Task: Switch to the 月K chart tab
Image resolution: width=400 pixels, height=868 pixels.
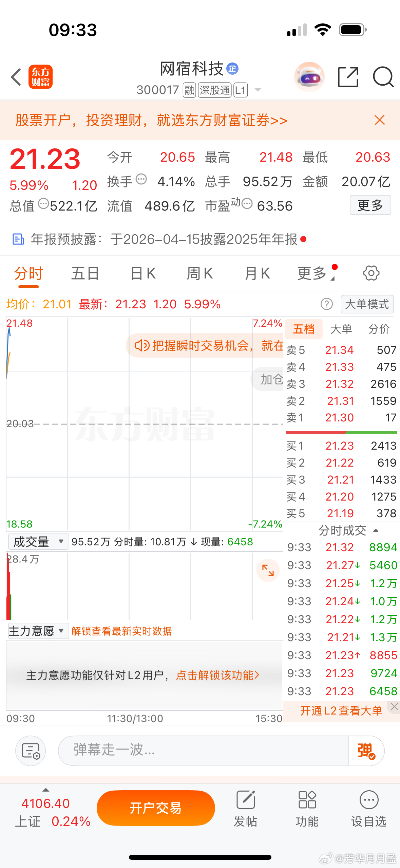Action: coord(258,273)
